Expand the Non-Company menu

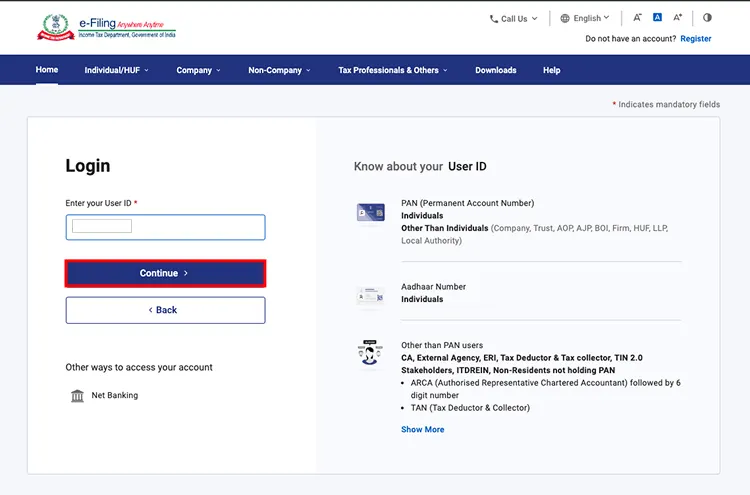point(279,70)
